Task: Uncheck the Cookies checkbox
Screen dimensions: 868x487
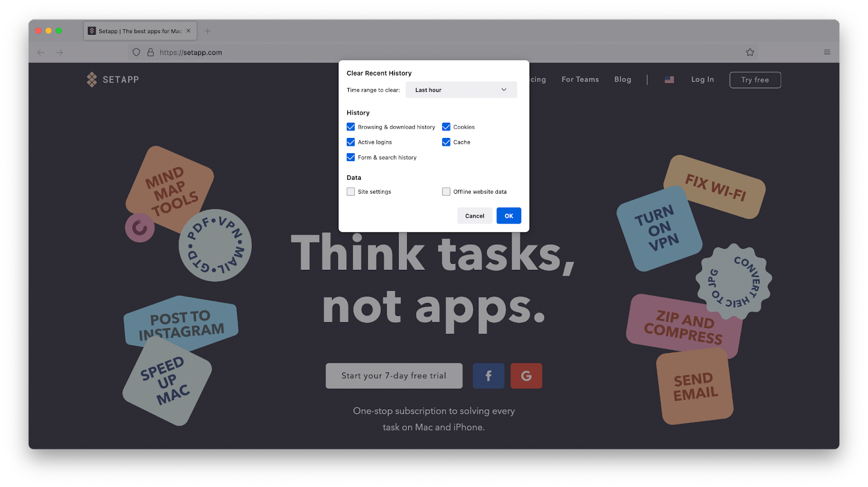Action: [x=446, y=127]
